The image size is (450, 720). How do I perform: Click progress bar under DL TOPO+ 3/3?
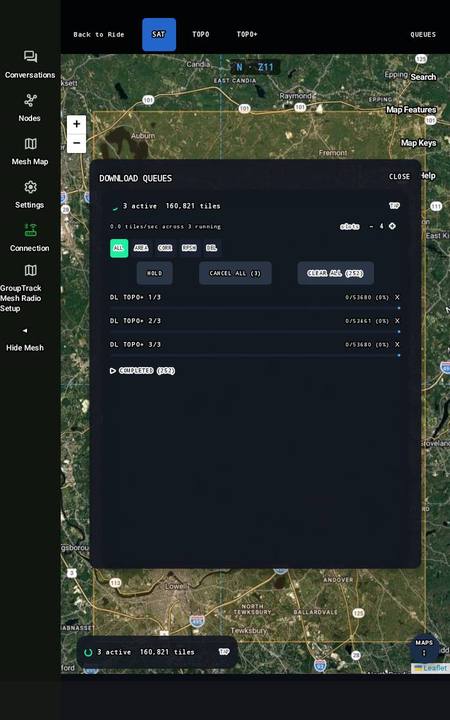coord(255,355)
